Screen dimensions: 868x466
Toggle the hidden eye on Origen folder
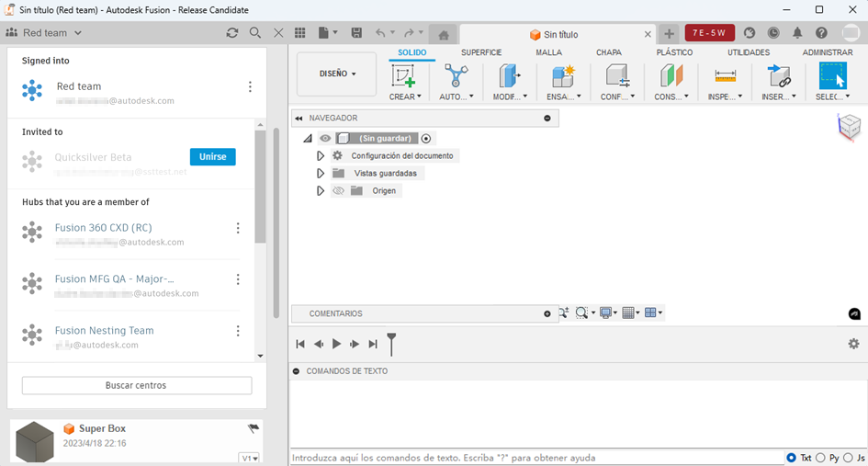(338, 190)
